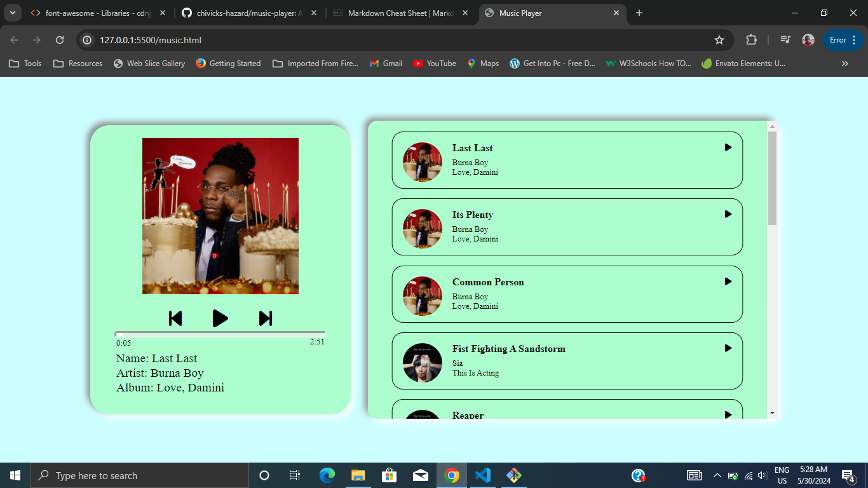Click total duration 2:51
The image size is (868, 488).
point(317,342)
